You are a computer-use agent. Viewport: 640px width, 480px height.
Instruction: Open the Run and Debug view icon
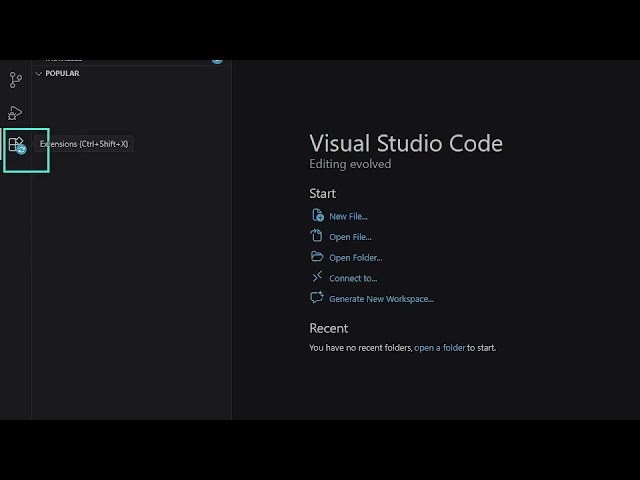coord(15,113)
